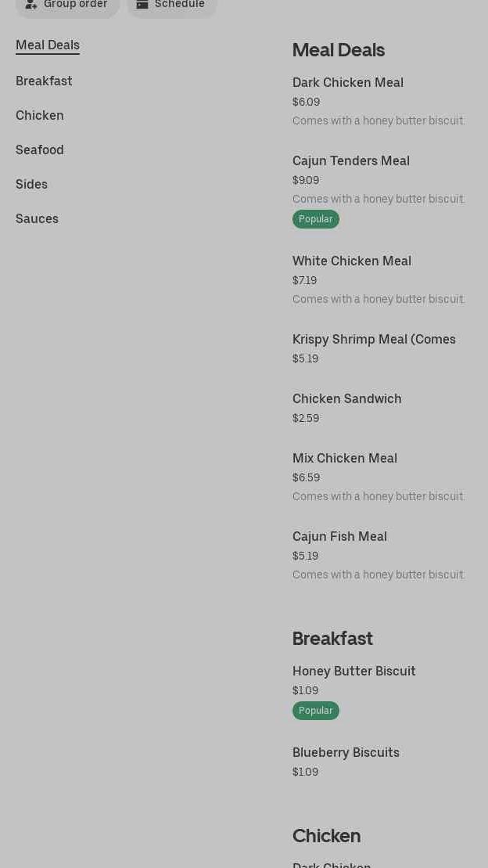Navigate to the Sides category
The height and width of the screenshot is (868, 488).
[x=32, y=185]
